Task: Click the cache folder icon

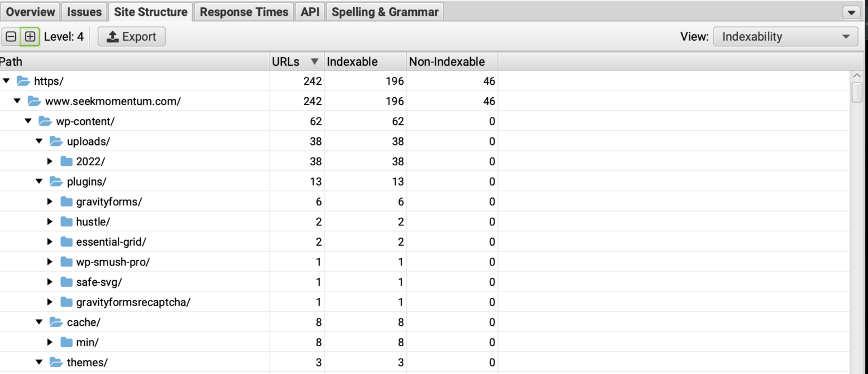Action: [x=55, y=322]
